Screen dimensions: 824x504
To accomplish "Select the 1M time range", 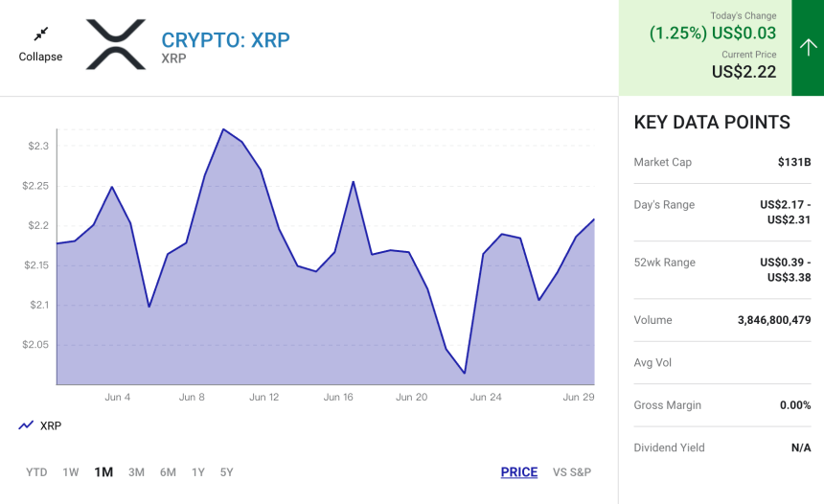I will 103,472.
